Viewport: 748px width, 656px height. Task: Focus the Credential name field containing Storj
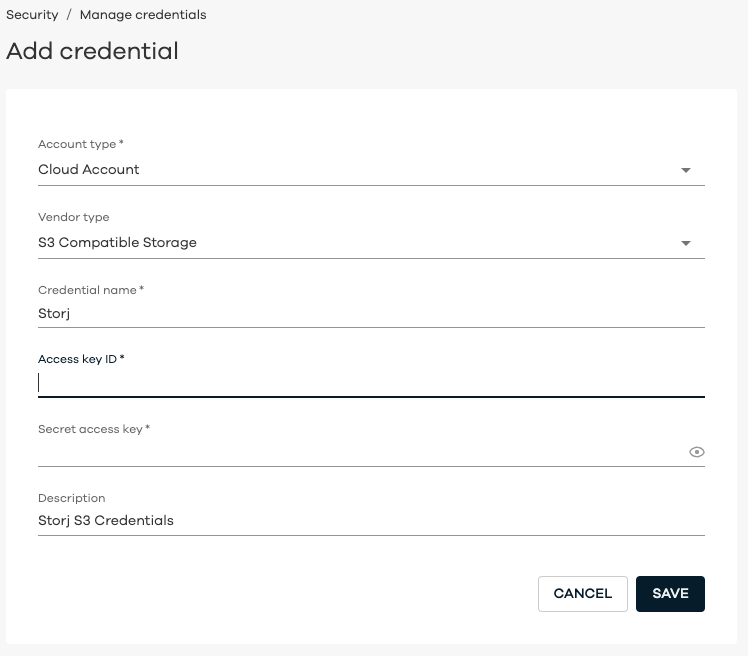371,314
